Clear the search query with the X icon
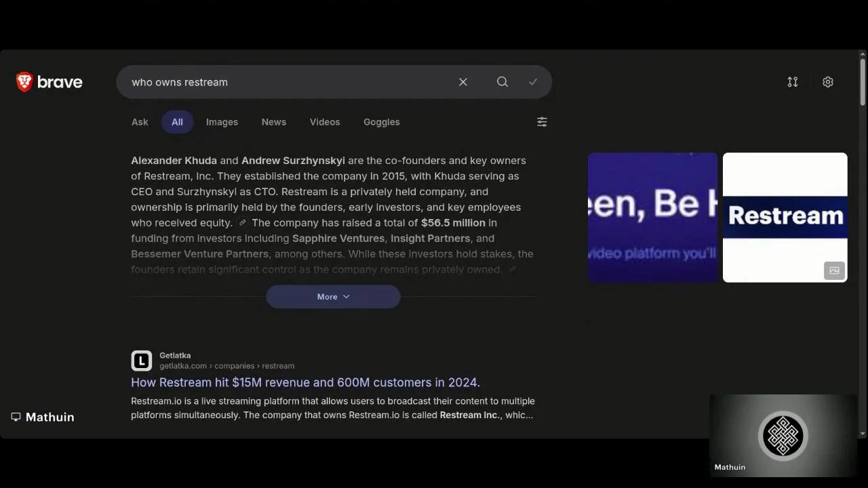868x488 pixels. point(463,82)
